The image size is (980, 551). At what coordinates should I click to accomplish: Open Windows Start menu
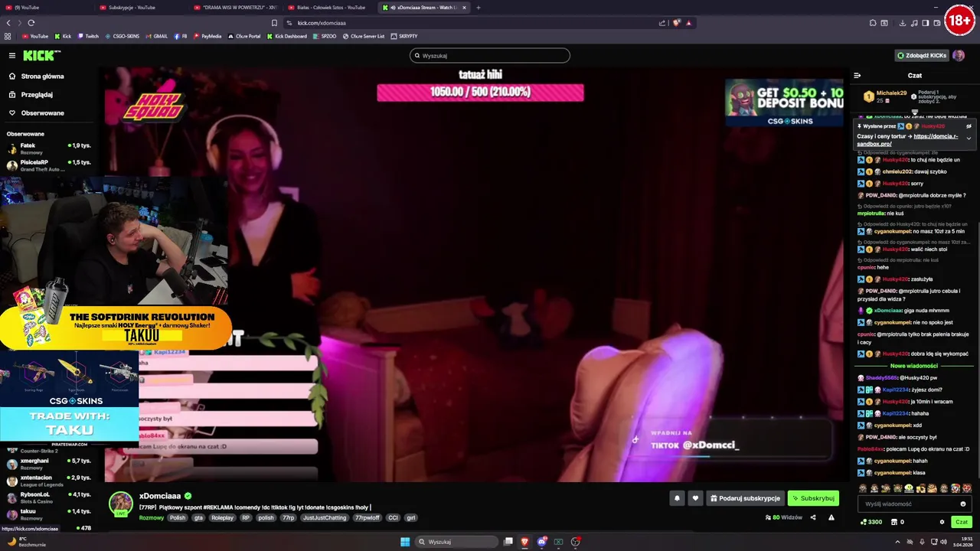click(x=405, y=542)
